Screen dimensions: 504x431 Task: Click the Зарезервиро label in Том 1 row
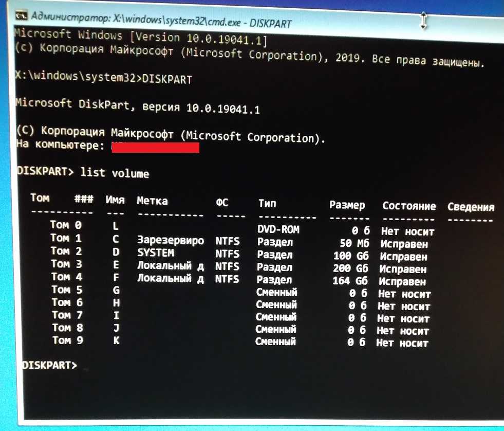point(170,240)
